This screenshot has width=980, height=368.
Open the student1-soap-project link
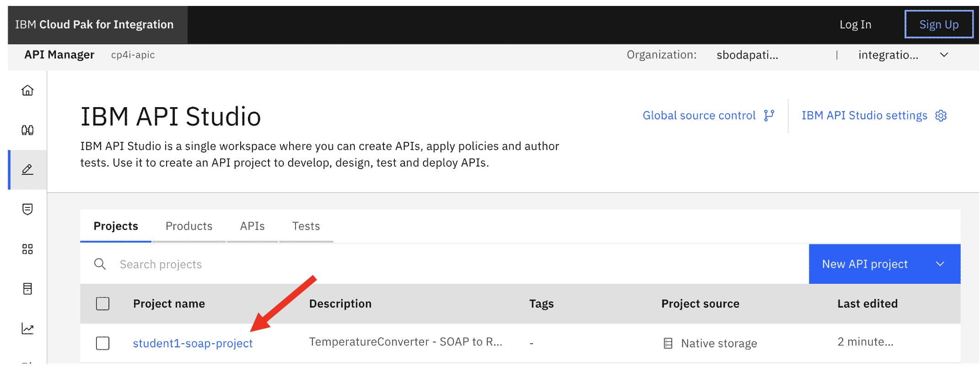(x=193, y=343)
